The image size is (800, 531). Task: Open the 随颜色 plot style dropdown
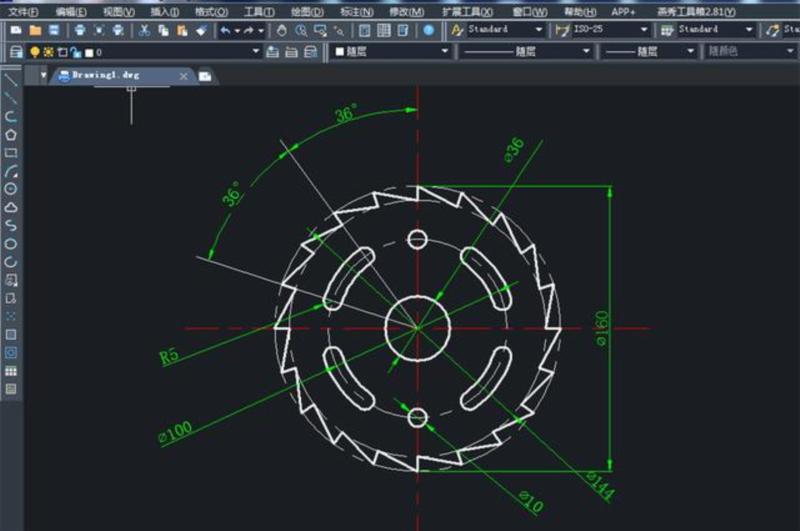click(x=790, y=51)
